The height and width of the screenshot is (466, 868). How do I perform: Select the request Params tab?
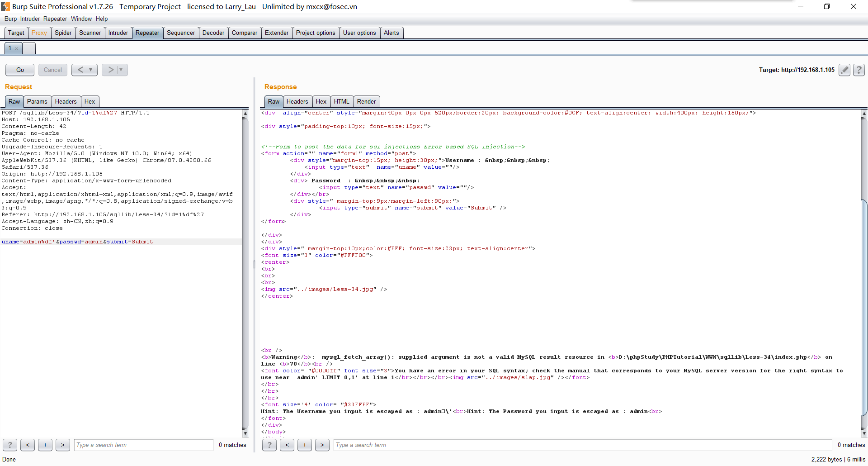click(37, 101)
